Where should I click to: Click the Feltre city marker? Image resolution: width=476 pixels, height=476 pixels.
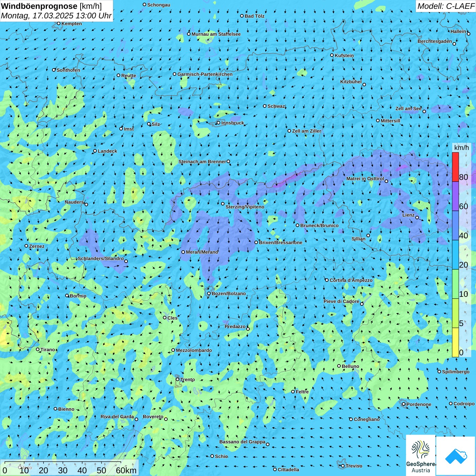tap(293, 392)
